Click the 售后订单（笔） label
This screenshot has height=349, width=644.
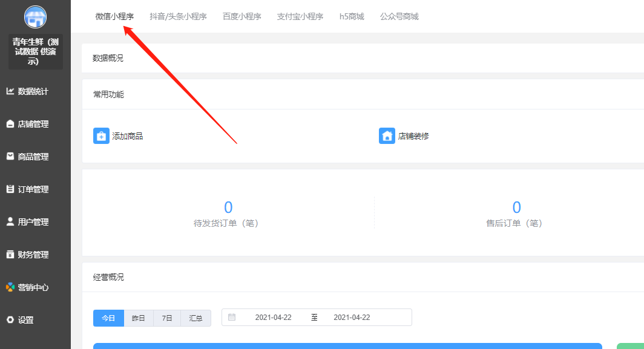(514, 223)
